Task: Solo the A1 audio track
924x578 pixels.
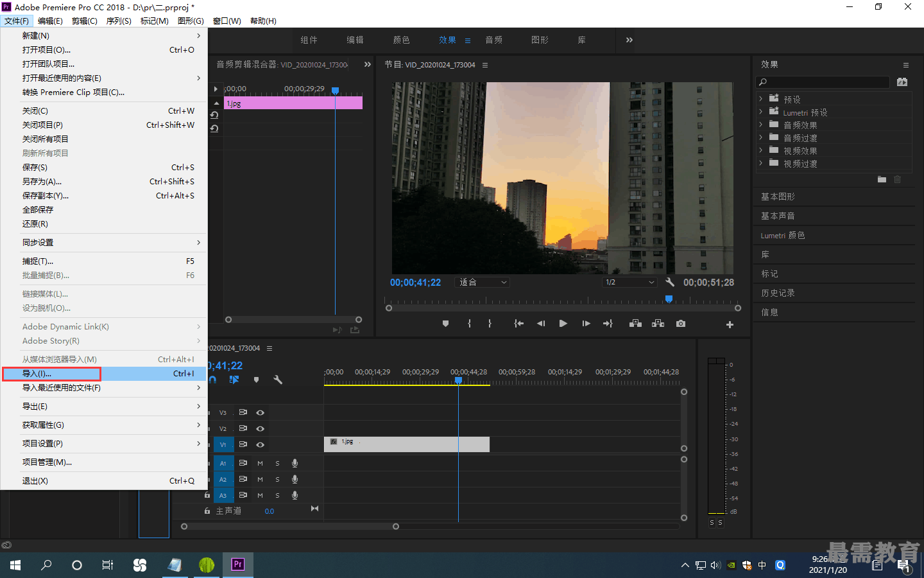Action: point(277,463)
